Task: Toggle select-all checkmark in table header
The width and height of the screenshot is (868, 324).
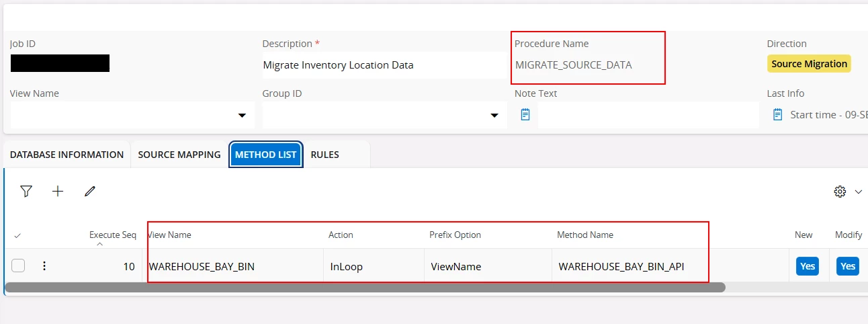Action: point(17,235)
